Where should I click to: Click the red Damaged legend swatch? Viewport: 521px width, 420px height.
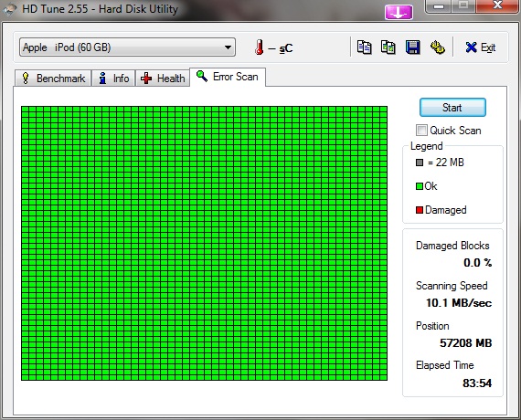click(x=420, y=210)
